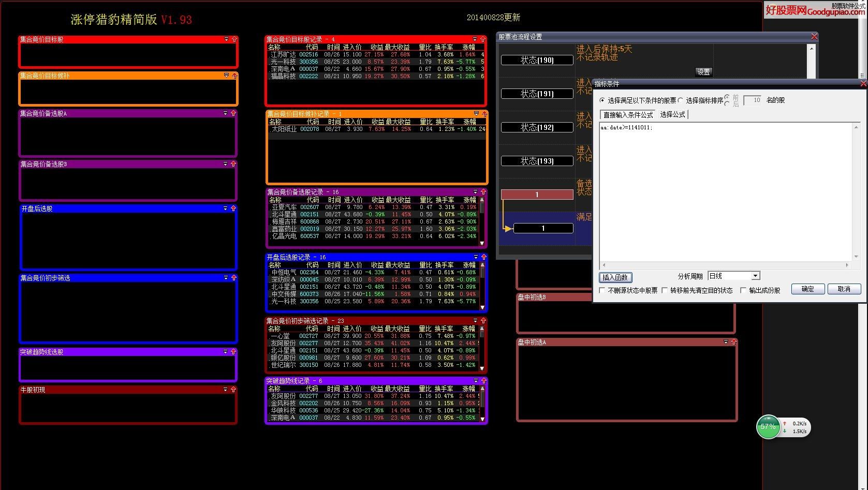Confirm with the 确定 button

tap(807, 289)
